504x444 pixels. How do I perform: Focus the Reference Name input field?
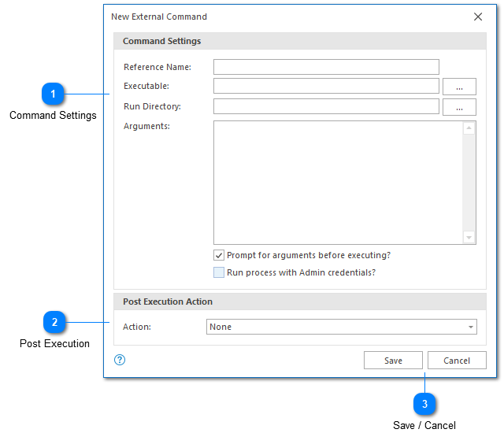point(326,67)
